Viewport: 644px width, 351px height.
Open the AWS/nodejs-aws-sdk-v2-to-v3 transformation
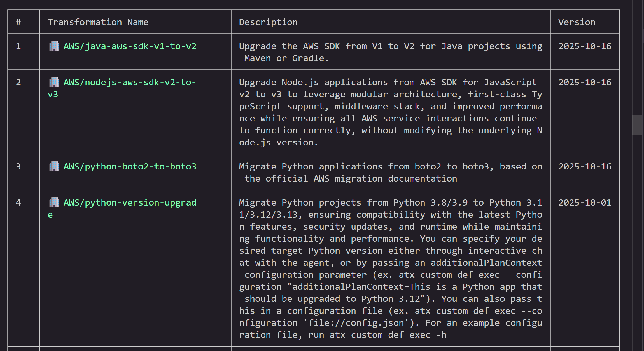coord(129,82)
